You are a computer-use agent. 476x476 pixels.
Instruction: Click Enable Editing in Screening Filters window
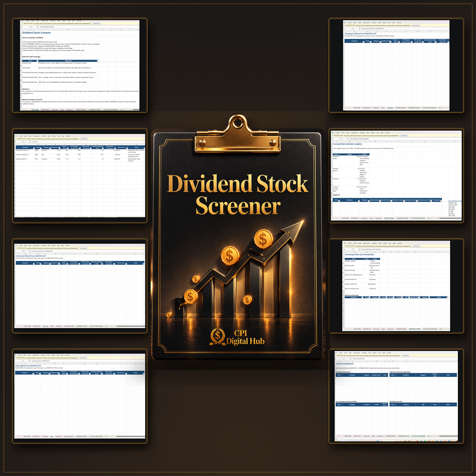tap(416, 246)
